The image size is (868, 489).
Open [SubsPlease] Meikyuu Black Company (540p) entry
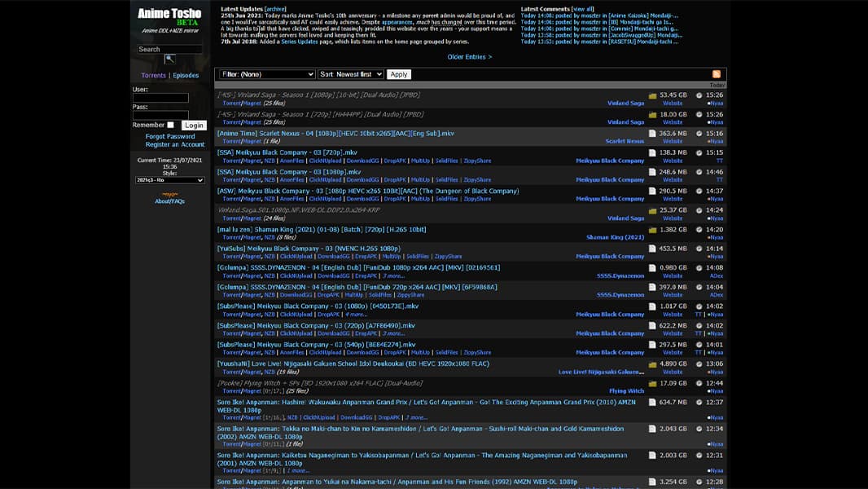(x=316, y=345)
